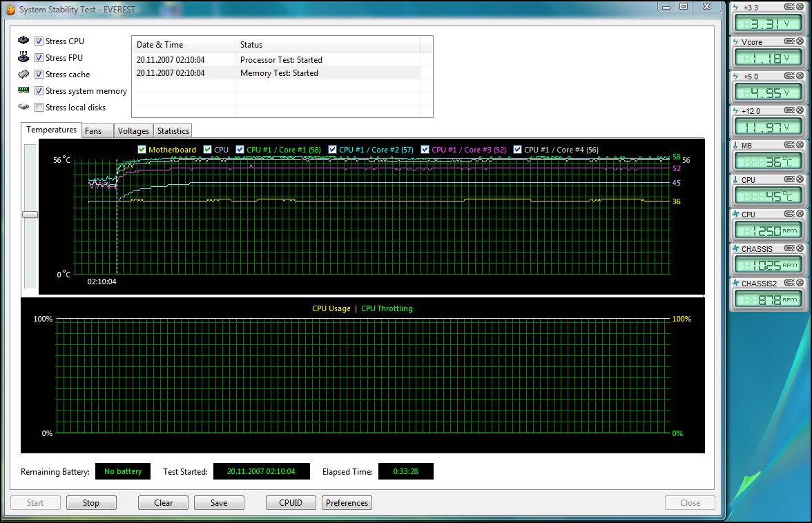Screen dimensions: 812x523
Task: Open the clip settings icon of +12.0 gadget
Action: [789, 110]
